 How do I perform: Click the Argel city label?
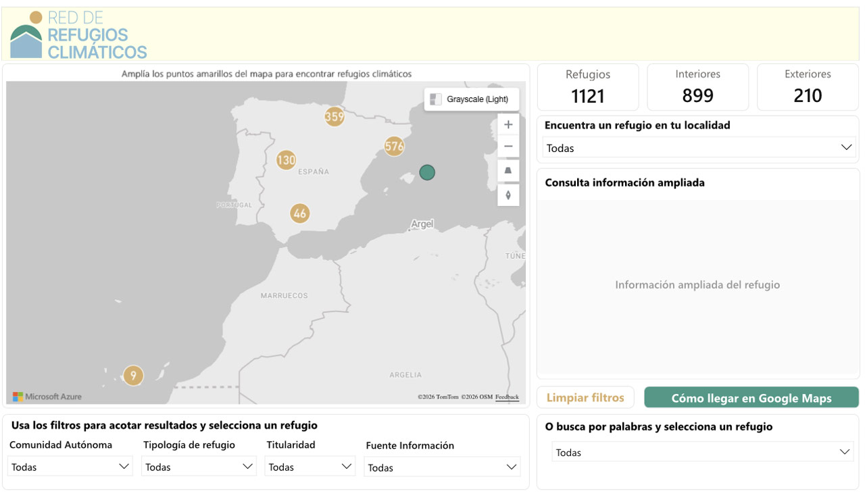click(422, 224)
